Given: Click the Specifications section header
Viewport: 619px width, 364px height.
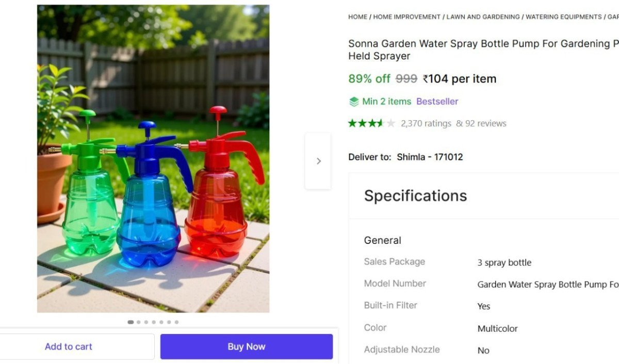Looking at the screenshot, I should coord(415,196).
